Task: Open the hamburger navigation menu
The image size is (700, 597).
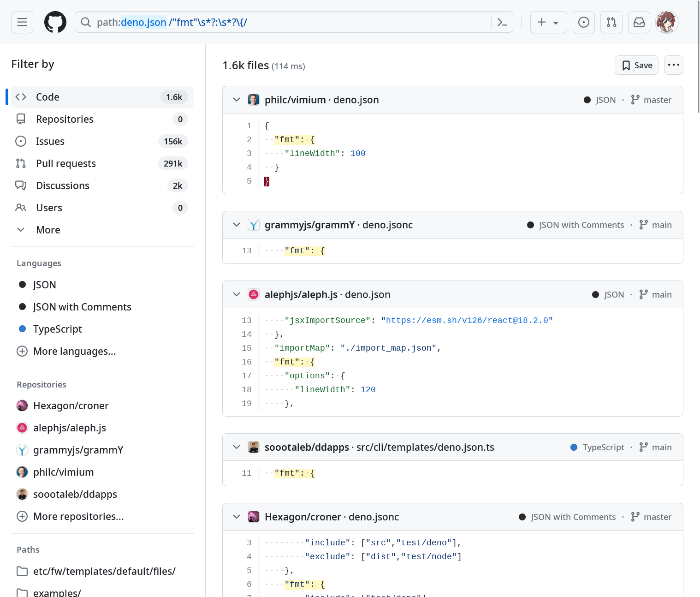Action: click(x=22, y=22)
